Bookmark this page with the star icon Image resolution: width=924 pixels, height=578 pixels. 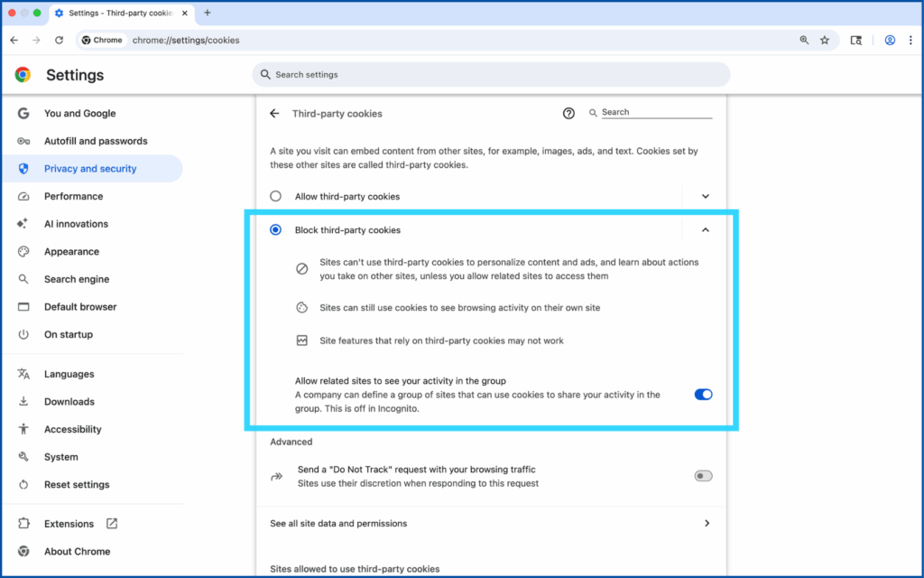(825, 40)
